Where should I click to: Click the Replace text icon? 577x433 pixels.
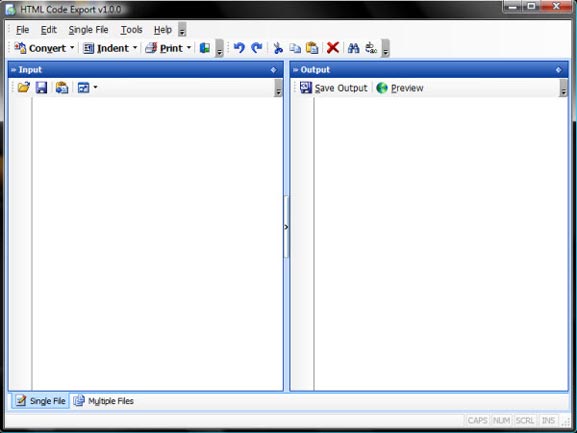point(371,48)
